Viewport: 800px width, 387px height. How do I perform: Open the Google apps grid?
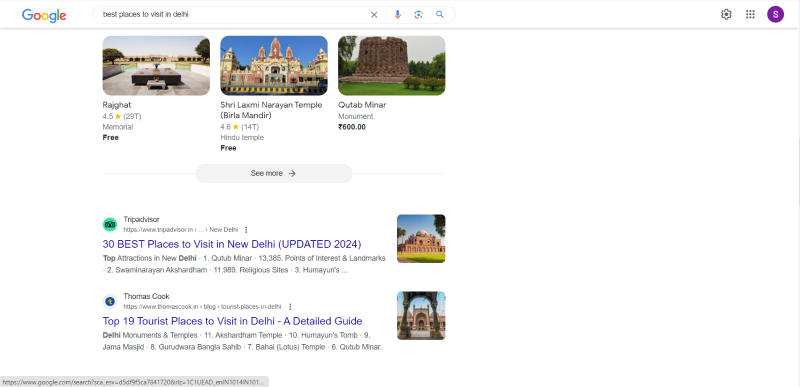click(x=750, y=14)
